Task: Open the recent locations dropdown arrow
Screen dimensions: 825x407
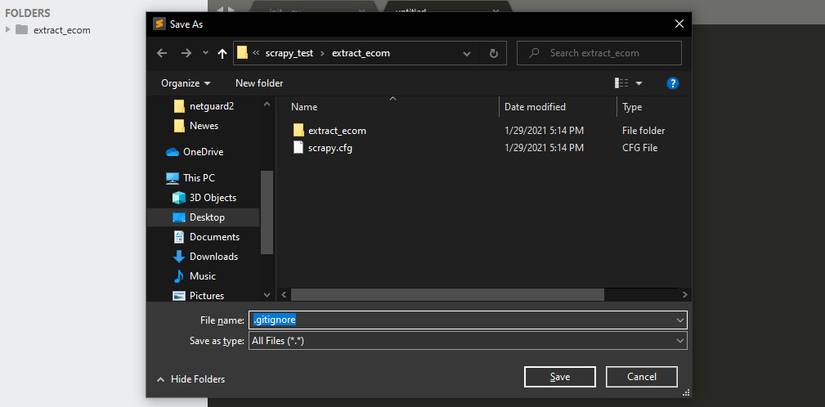Action: pyautogui.click(x=205, y=53)
